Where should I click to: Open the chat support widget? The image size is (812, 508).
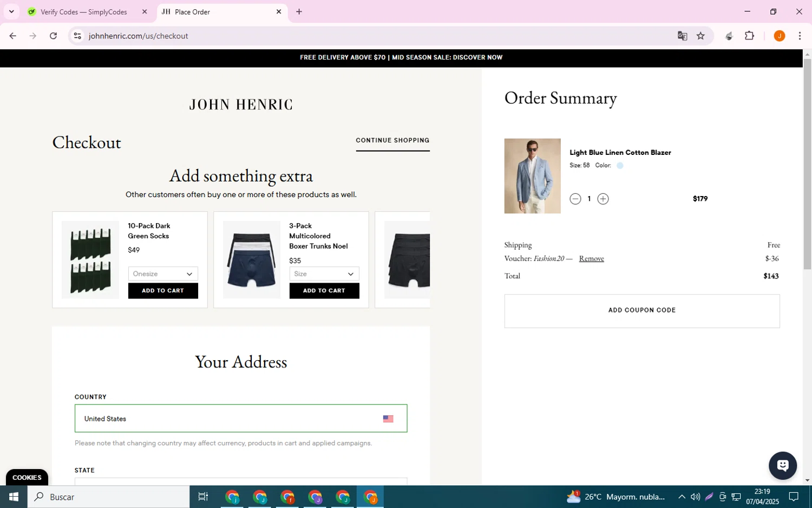tap(783, 466)
